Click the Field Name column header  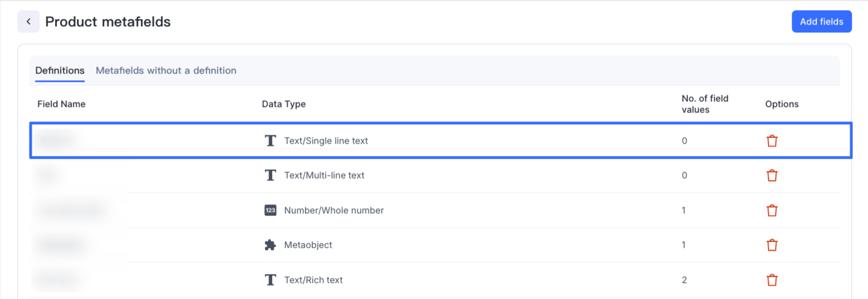61,104
